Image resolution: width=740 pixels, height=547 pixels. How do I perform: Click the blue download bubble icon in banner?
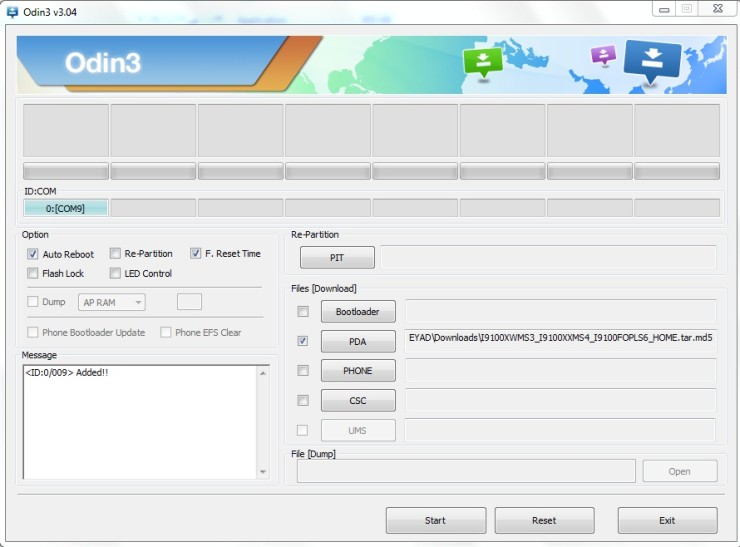tap(653, 60)
